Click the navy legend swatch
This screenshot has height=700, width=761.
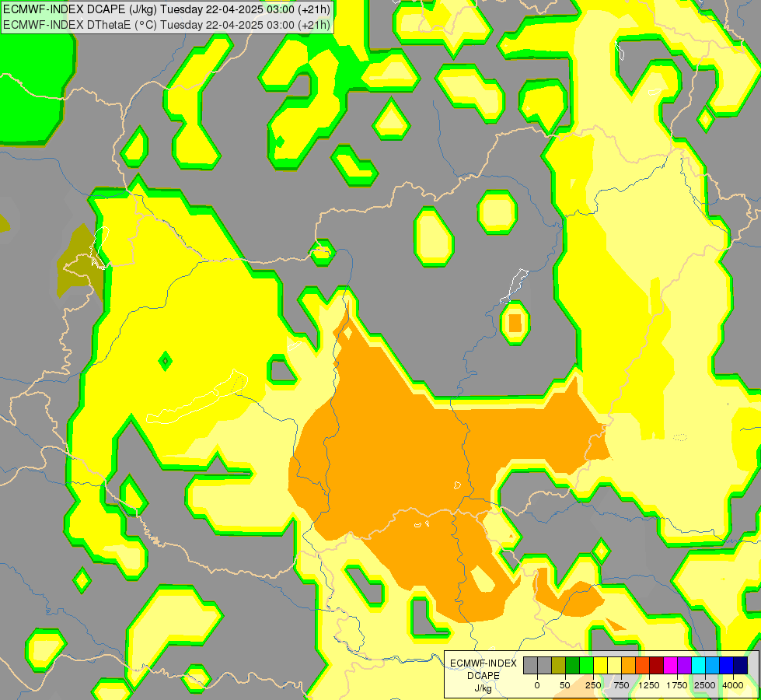point(740,666)
